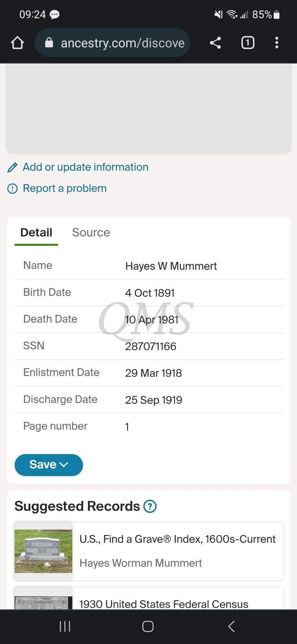
Task: Tap the ancestry.com address bar
Action: click(112, 43)
